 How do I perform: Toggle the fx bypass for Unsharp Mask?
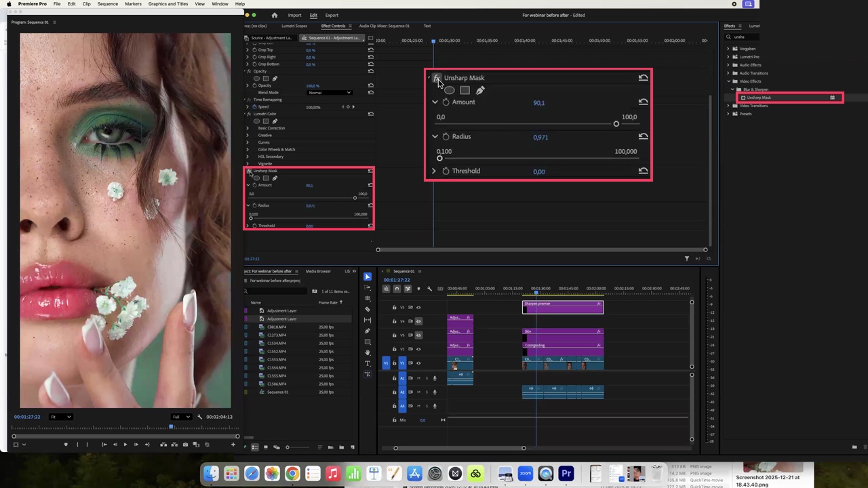(x=436, y=78)
